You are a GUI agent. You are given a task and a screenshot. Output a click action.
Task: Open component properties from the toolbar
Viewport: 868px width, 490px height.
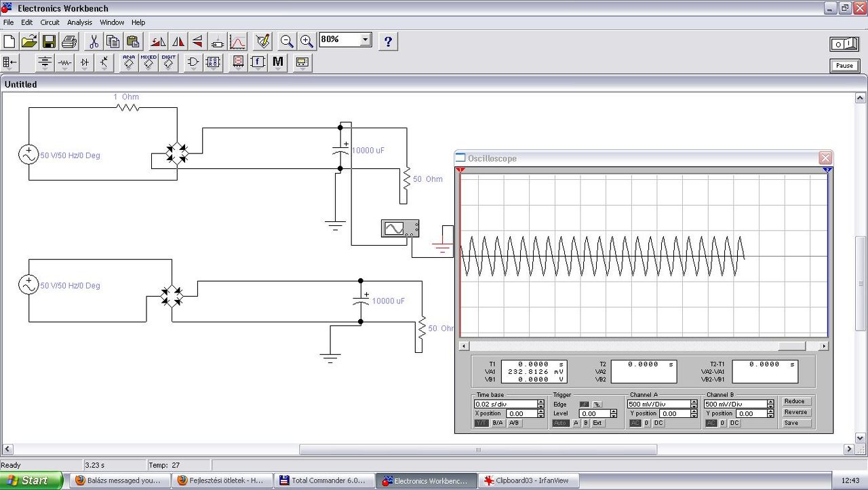pos(262,41)
